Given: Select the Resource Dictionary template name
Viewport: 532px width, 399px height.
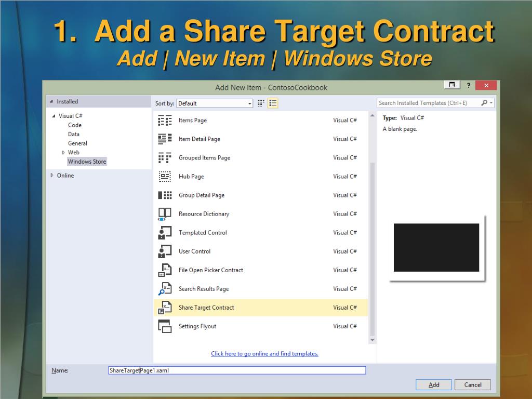Looking at the screenshot, I should (204, 214).
